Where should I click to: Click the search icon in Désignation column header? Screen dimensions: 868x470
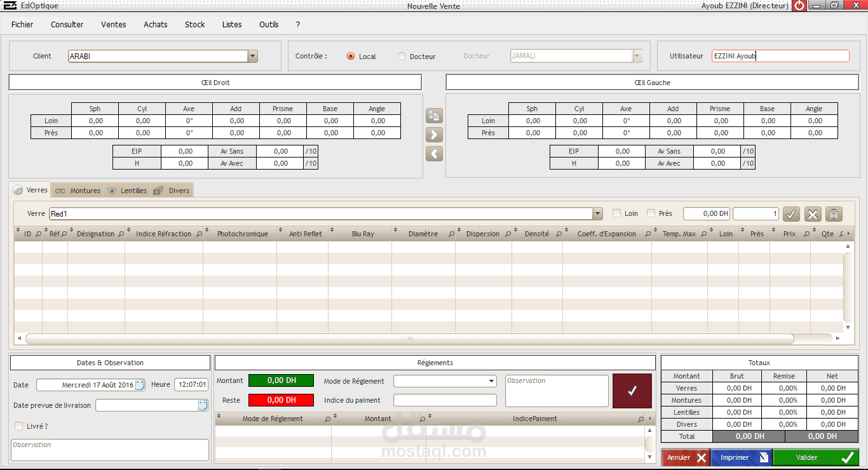tap(121, 234)
